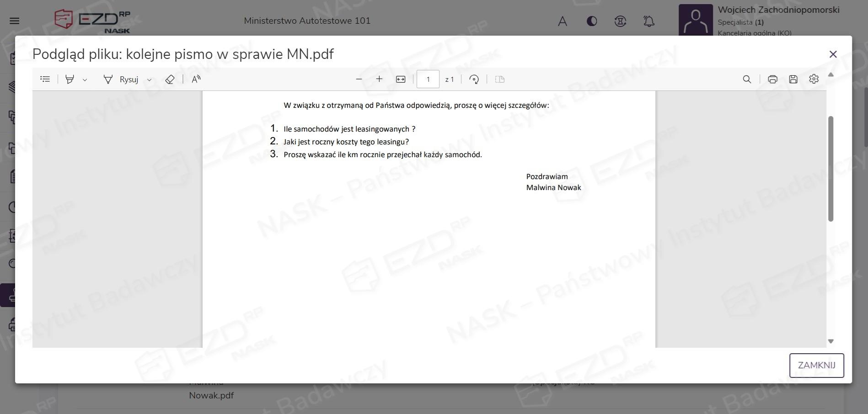This screenshot has width=868, height=414.
Task: Fit the page to width
Action: point(401,79)
